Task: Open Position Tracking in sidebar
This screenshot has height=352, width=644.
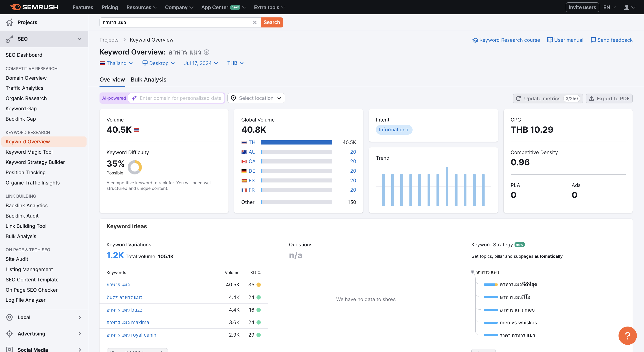Action: (x=25, y=172)
